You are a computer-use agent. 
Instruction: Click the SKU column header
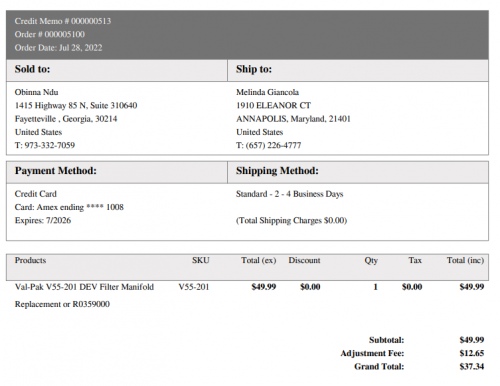pyautogui.click(x=201, y=260)
